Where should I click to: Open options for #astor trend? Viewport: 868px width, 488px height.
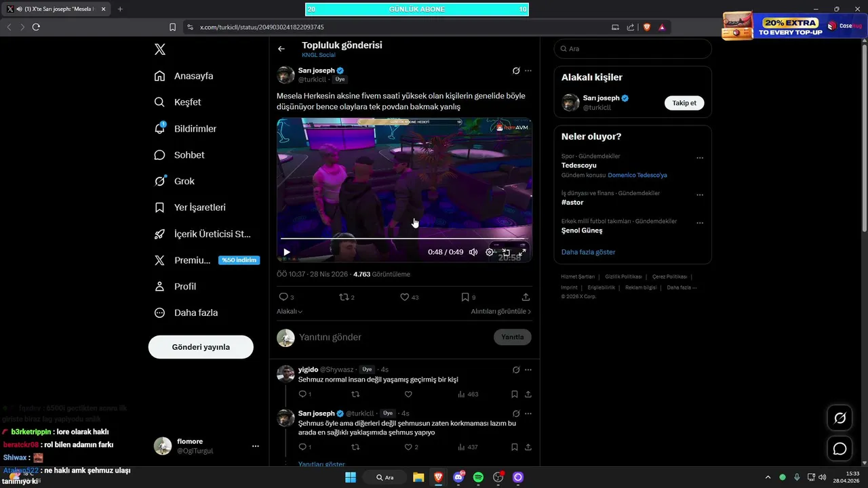[x=700, y=195]
